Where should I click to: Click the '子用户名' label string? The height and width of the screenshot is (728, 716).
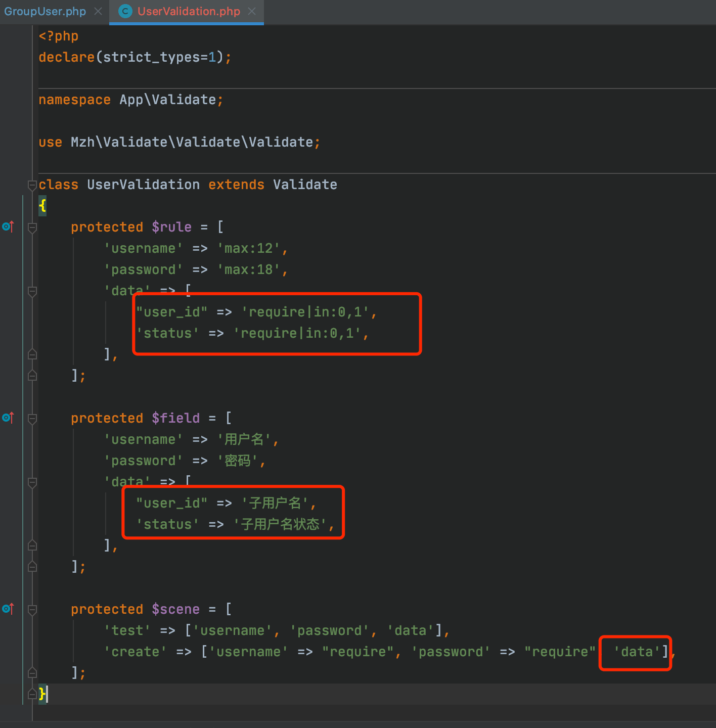[x=275, y=503]
